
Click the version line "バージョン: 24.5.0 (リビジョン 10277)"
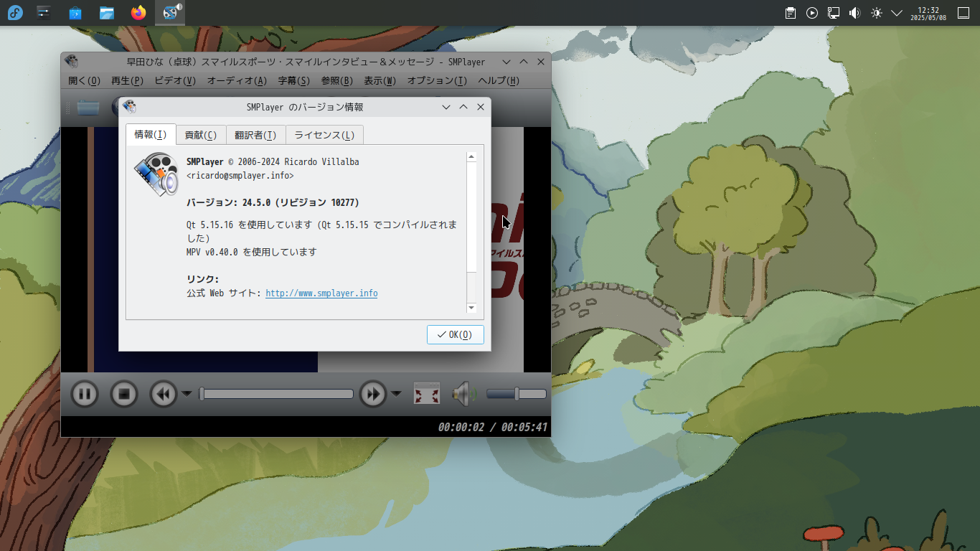[273, 202]
